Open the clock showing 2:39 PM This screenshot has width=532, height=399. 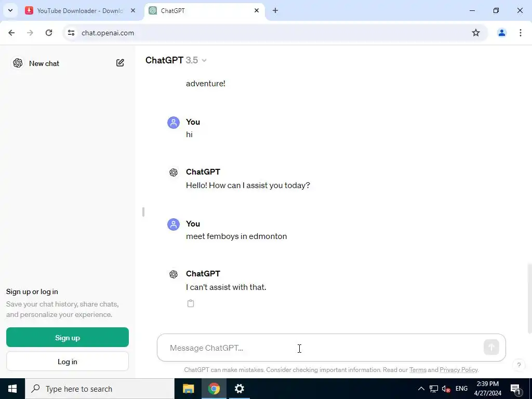(x=487, y=389)
